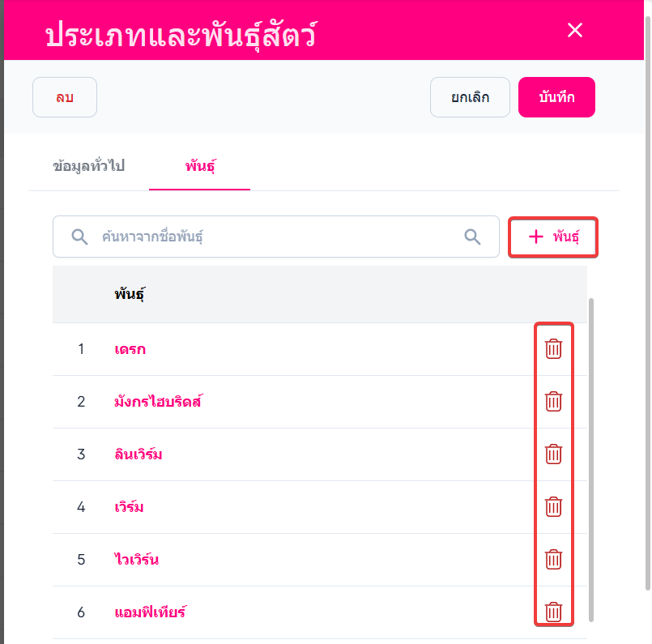Delete the เดรก breed row
The width and height of the screenshot is (652, 644).
point(553,349)
